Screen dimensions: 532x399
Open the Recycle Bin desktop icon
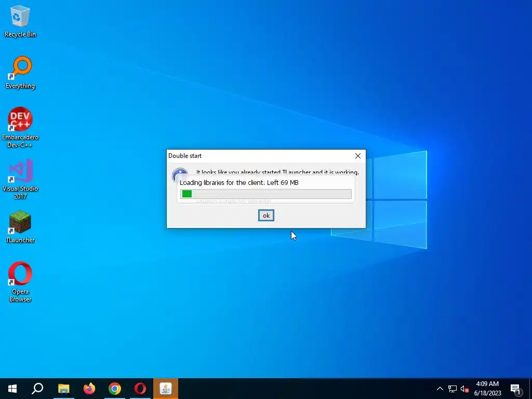20,21
